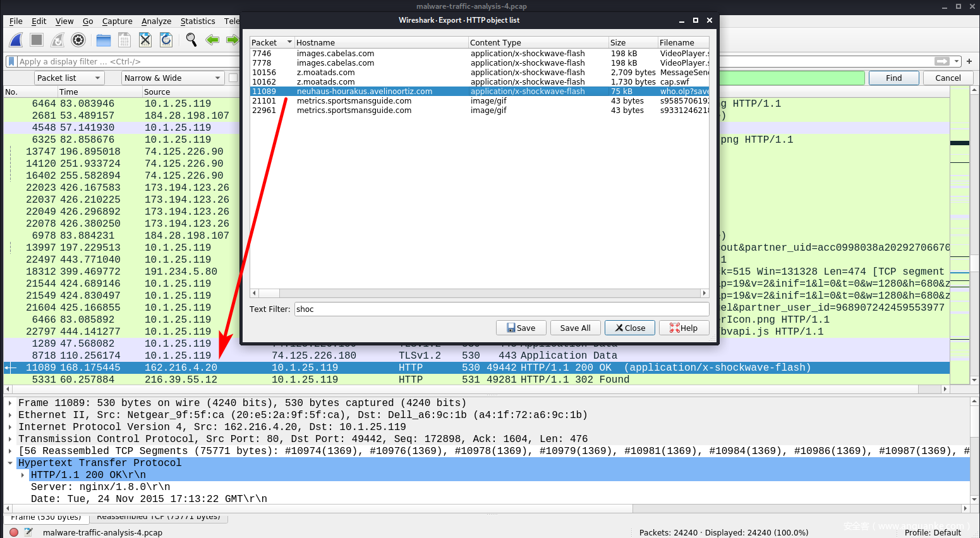The height and width of the screenshot is (538, 980).
Task: Open expert information red circle icon
Action: [x=14, y=532]
